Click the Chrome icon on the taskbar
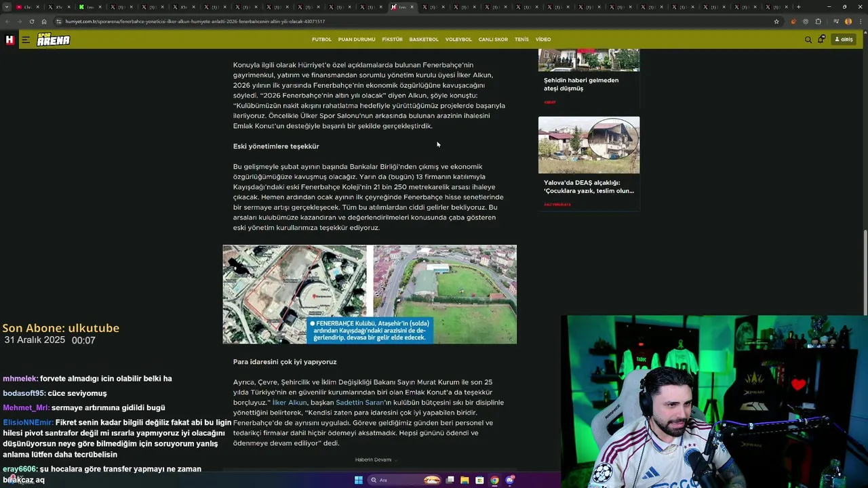The image size is (868, 488). (x=494, y=480)
